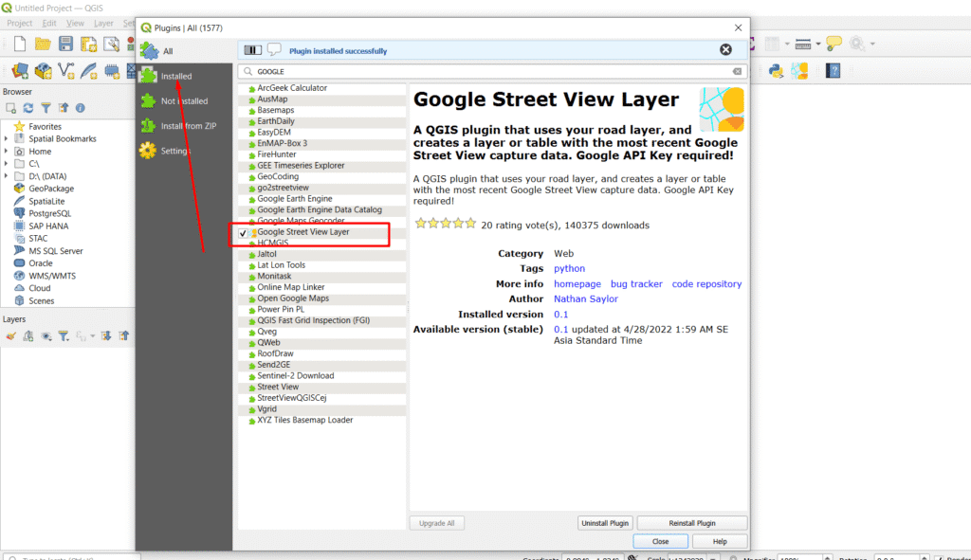The width and height of the screenshot is (971, 560).
Task: Expand Spatial Bookmarks in the Browser tree
Action: pos(7,138)
